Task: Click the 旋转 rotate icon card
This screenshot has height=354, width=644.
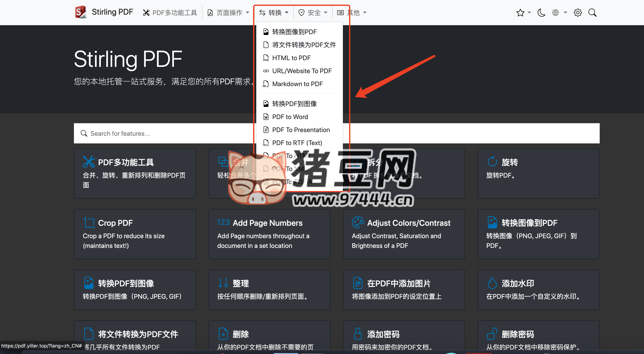Action: pyautogui.click(x=492, y=162)
